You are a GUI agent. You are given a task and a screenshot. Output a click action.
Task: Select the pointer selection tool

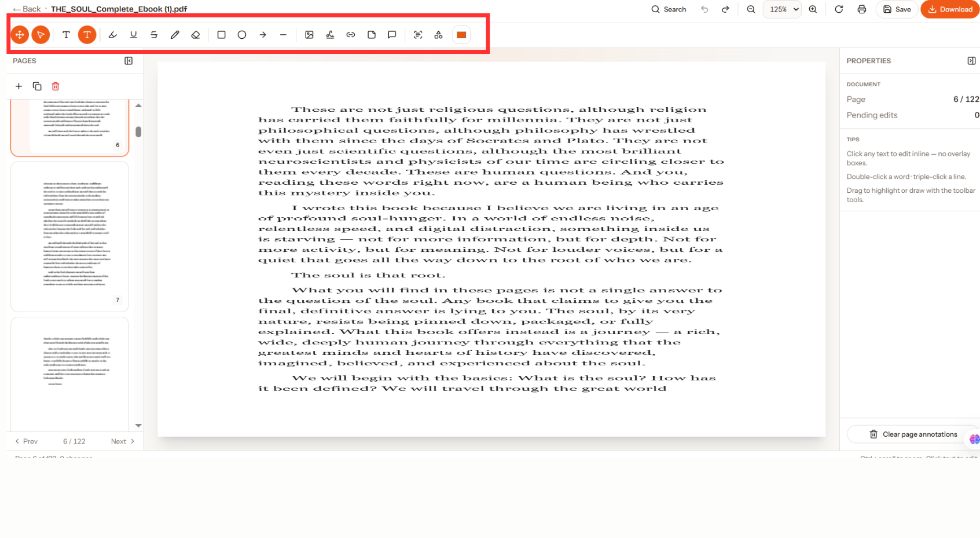coord(41,35)
